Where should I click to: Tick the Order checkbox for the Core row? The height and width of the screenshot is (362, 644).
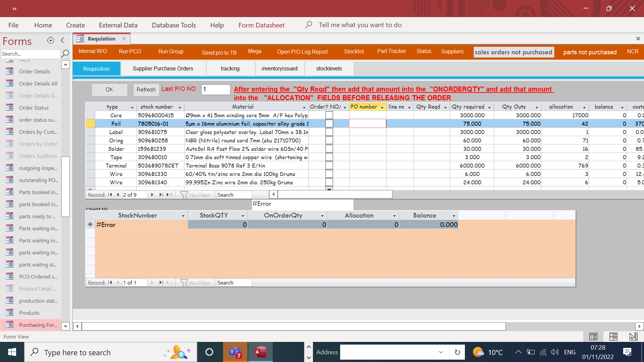coord(329,115)
